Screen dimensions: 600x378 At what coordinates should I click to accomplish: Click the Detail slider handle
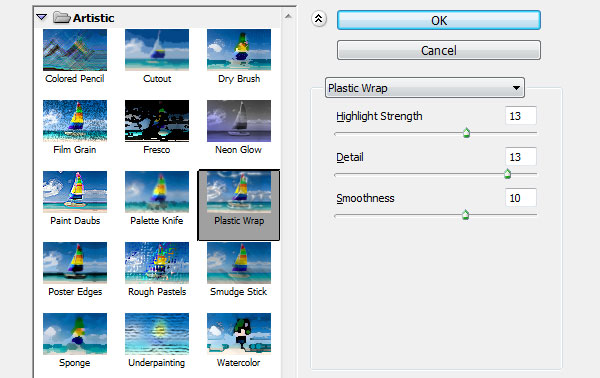point(507,174)
